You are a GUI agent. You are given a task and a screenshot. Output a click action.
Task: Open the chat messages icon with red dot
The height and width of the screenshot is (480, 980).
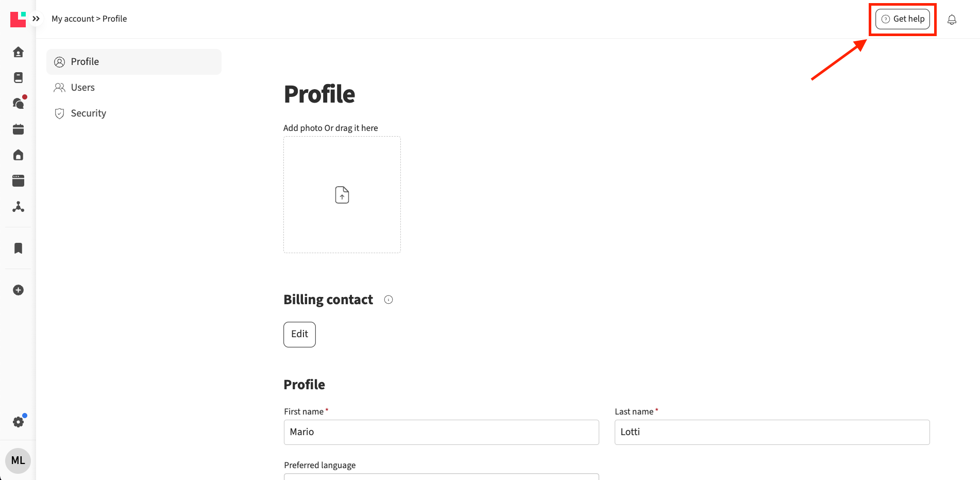[18, 104]
